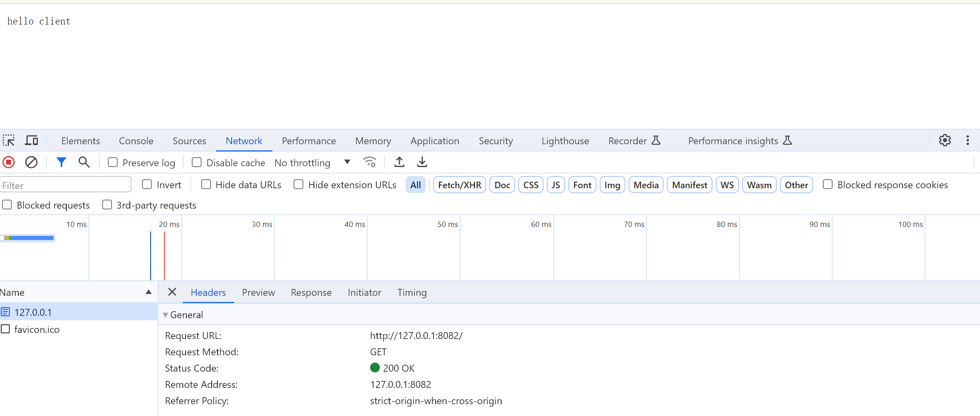This screenshot has height=416, width=980.
Task: Click the Performance insights flask icon
Action: [787, 141]
